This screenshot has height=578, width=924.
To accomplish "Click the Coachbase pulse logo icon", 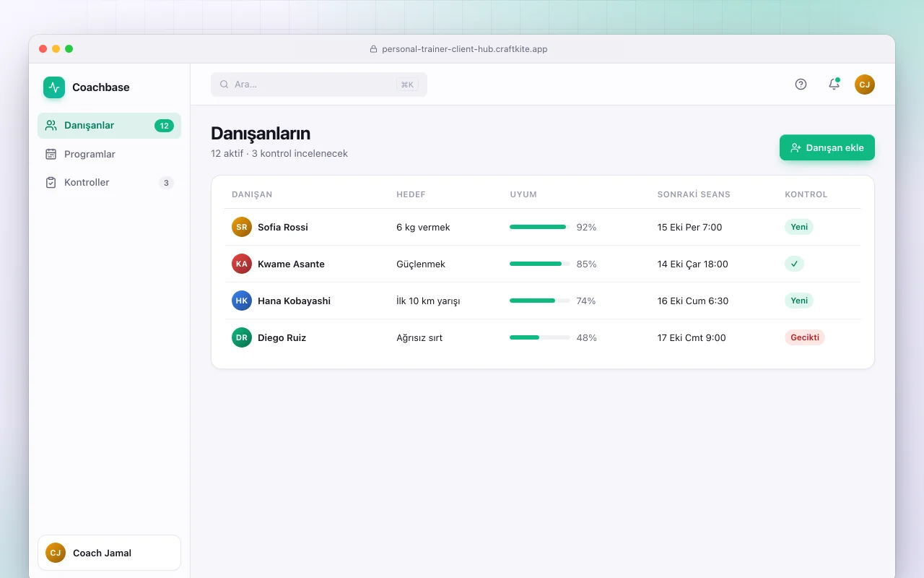I will 54,87.
